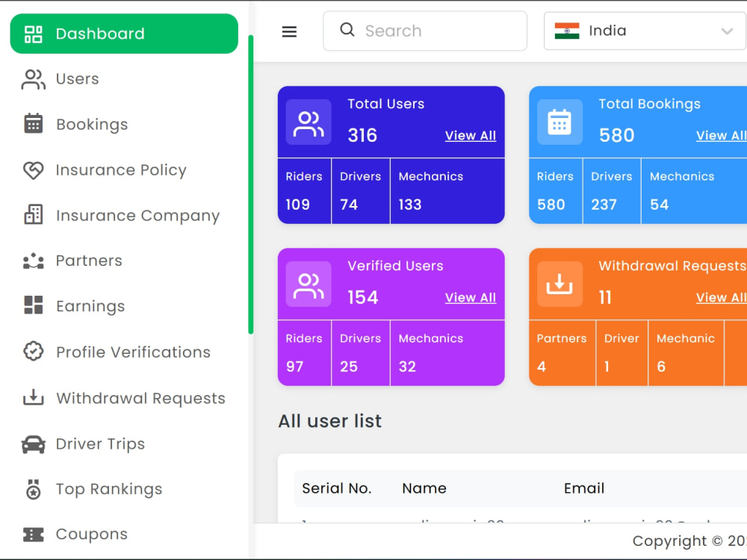The image size is (747, 560).
Task: Click the Users people icon in sidebar
Action: click(x=34, y=80)
